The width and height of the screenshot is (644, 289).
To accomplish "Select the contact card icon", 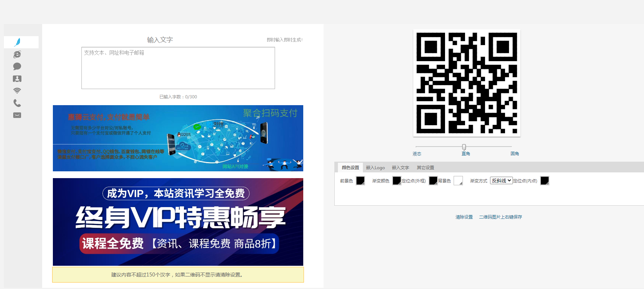I will (17, 79).
